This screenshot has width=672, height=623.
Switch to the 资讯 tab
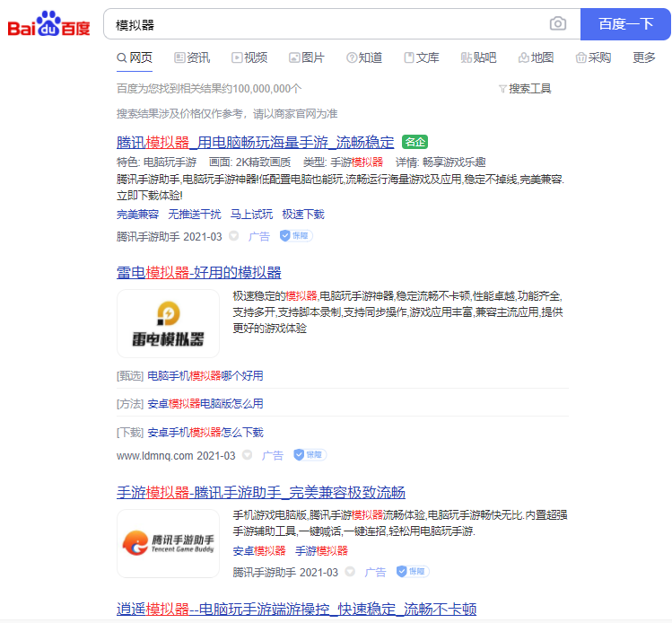(192, 57)
